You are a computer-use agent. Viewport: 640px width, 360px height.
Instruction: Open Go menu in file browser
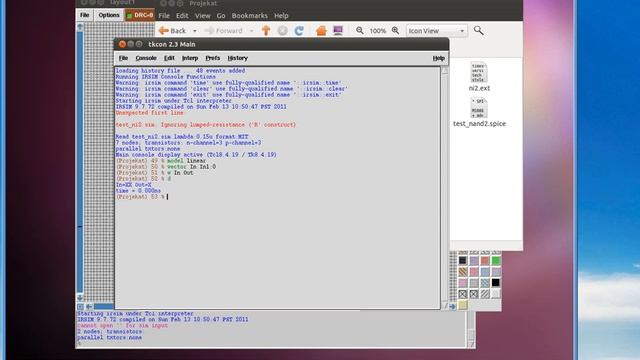(221, 16)
